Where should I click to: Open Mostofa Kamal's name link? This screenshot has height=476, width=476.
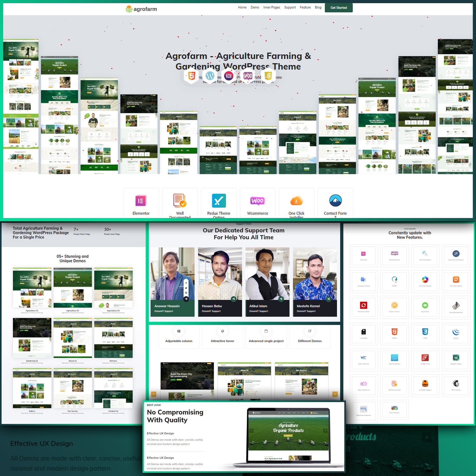pos(308,306)
